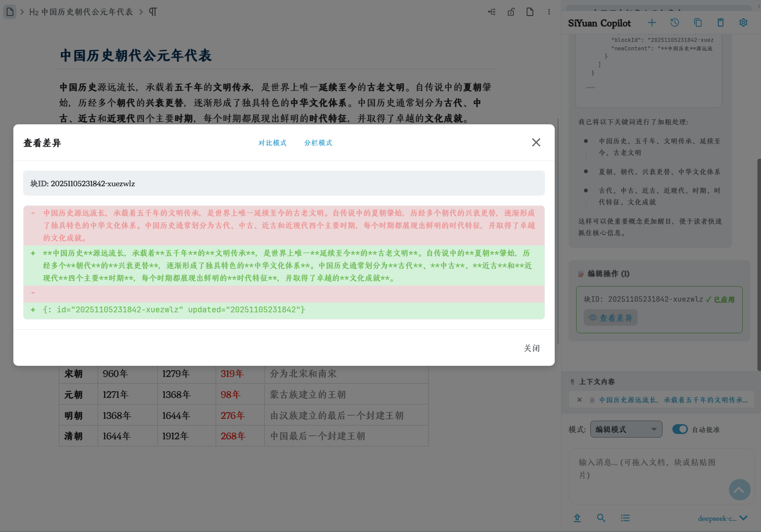Expand the deepseek model selector
This screenshot has width=761, height=532.
tap(722, 518)
